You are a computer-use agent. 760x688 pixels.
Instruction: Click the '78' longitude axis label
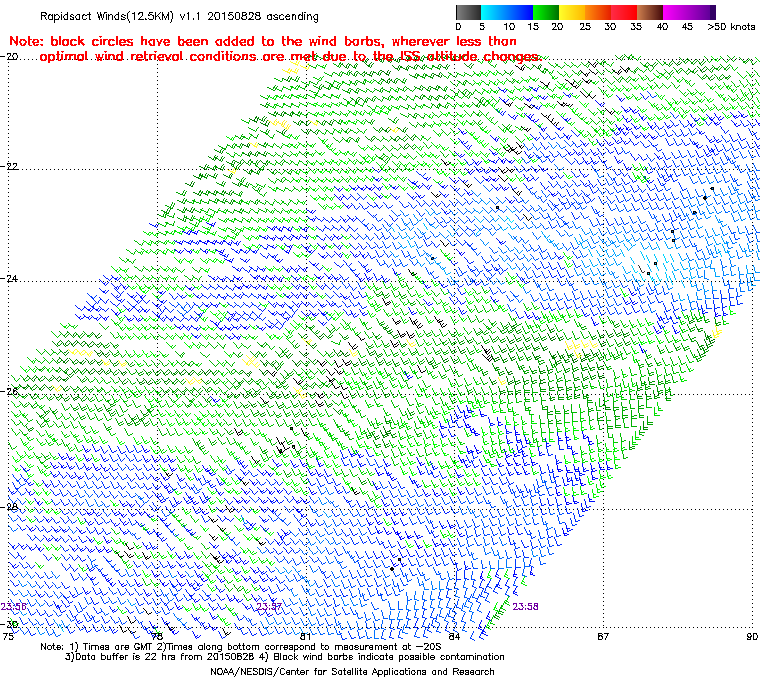(157, 636)
